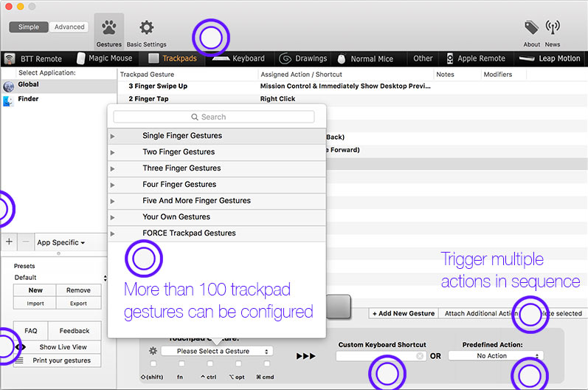Switch to the Magic Mouse tab

point(104,58)
